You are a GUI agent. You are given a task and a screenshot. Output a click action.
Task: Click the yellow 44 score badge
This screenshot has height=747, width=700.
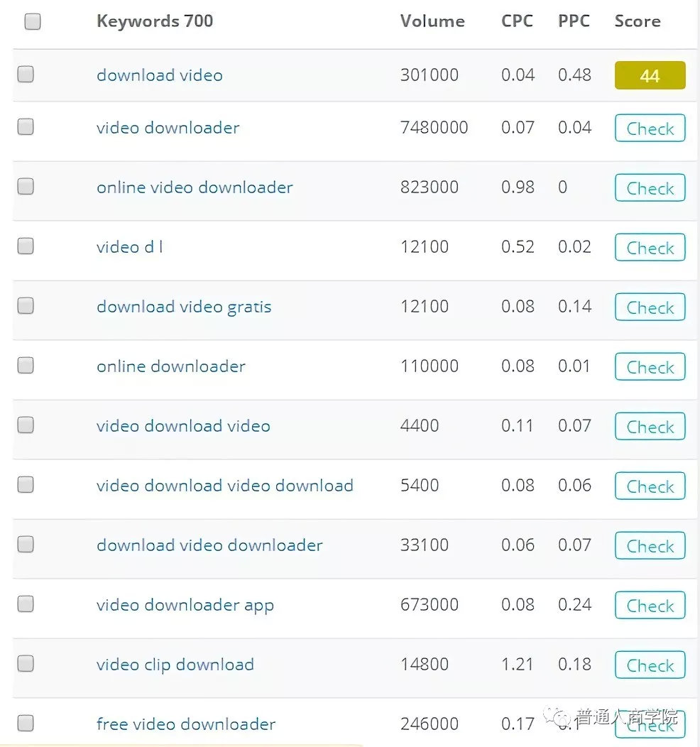(x=650, y=76)
